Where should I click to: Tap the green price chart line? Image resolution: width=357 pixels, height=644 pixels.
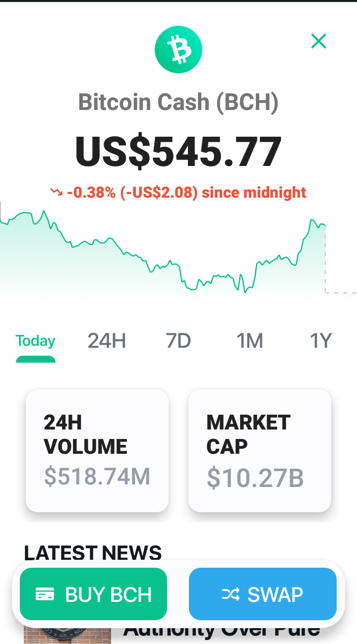click(164, 253)
